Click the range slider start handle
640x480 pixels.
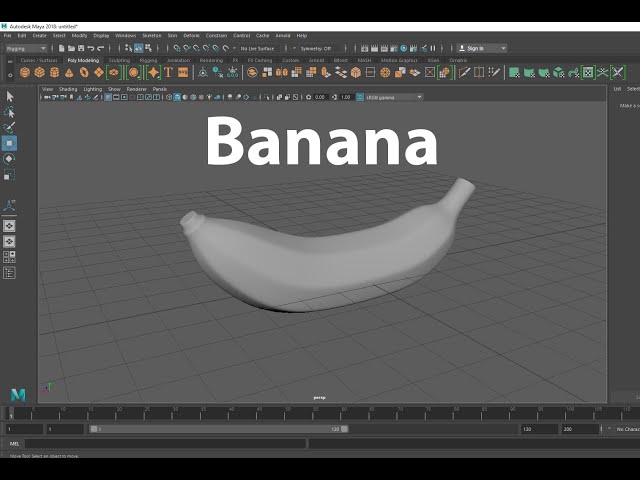(93, 429)
